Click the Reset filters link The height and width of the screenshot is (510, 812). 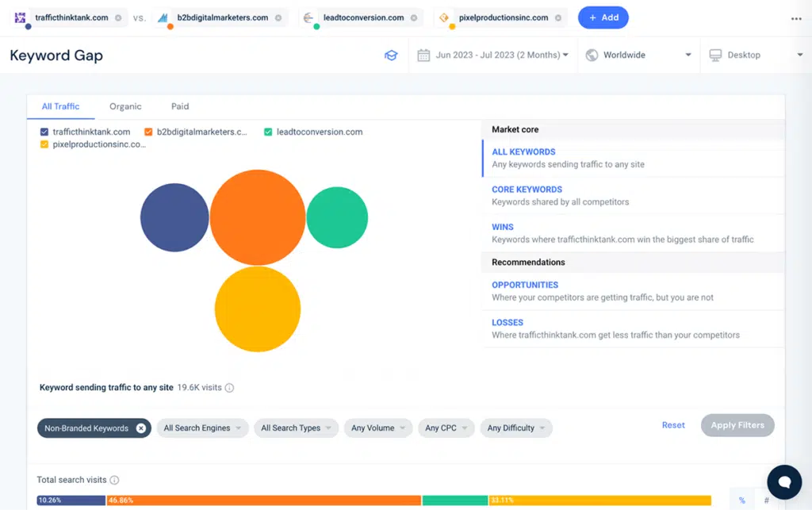pos(673,425)
